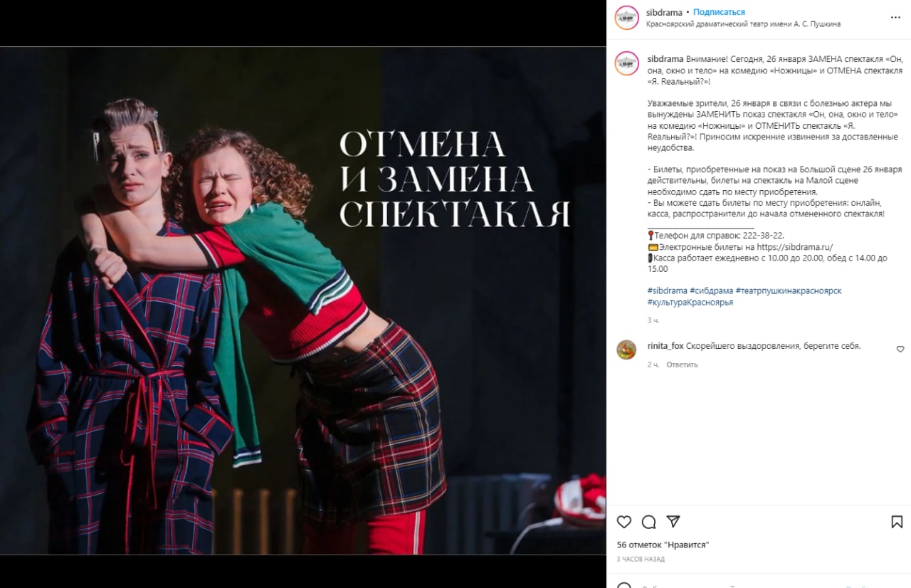Share post using paper plane icon
This screenshot has height=588, width=911.
tap(673, 521)
